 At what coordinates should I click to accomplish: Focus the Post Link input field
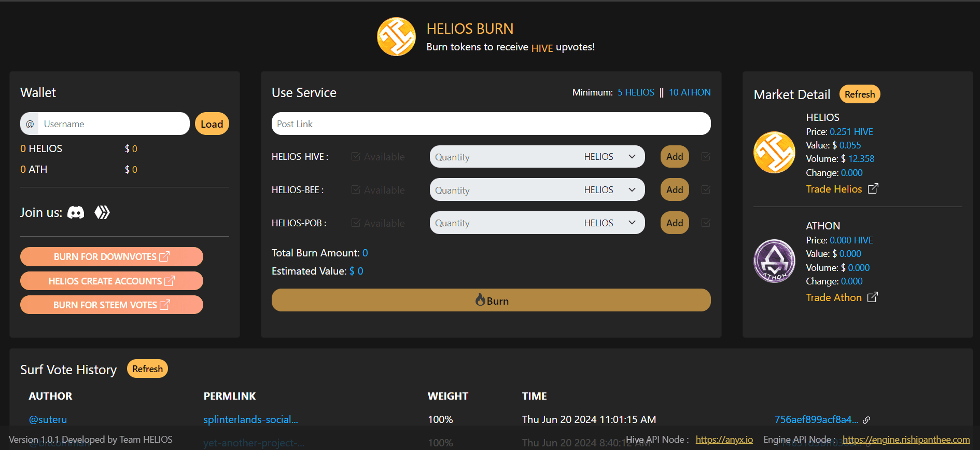click(491, 124)
